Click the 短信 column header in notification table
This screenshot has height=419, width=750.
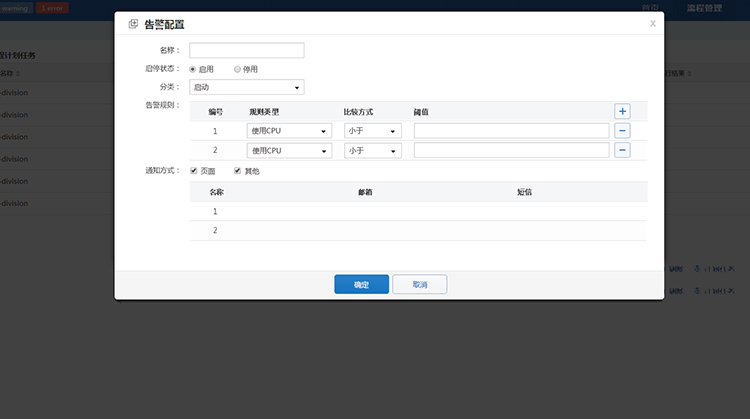coord(524,192)
